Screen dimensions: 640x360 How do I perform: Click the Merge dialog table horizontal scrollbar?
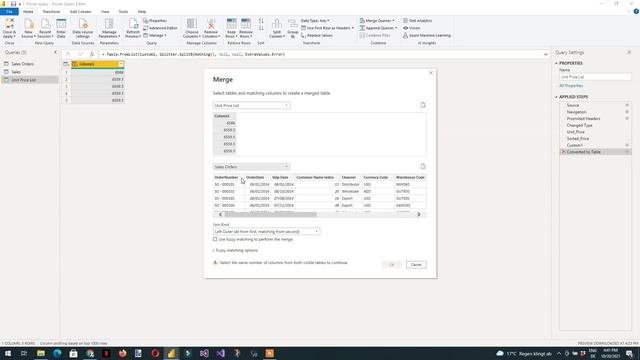270,214
